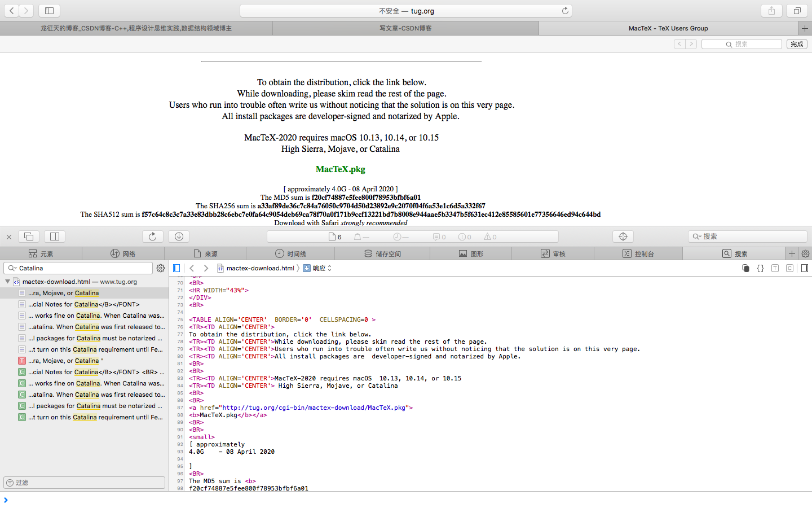Click the errors count icon in dashboard

[x=465, y=237]
